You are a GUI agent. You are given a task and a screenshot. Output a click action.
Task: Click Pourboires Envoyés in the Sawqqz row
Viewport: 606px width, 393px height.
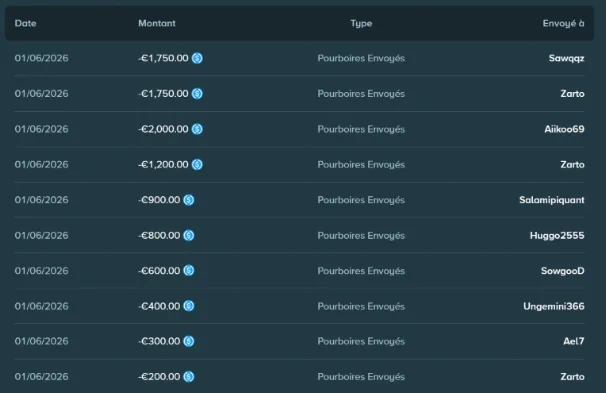(x=361, y=59)
